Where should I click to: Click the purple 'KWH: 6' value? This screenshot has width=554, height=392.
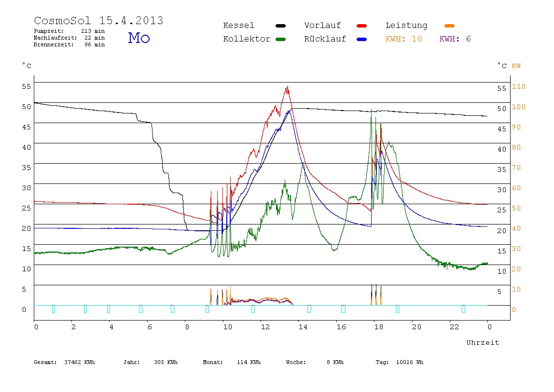click(x=455, y=39)
